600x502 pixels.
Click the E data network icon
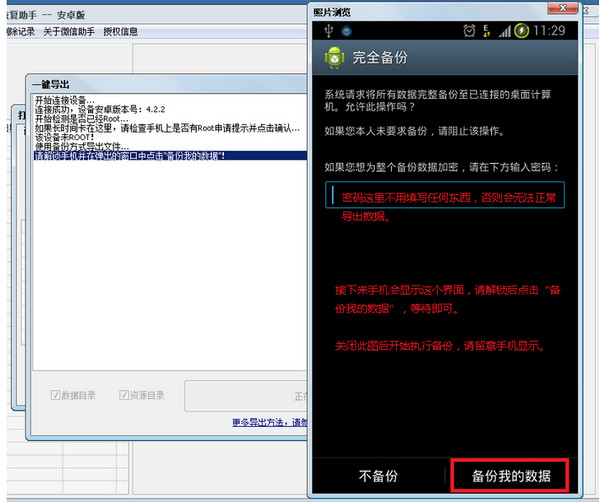[x=486, y=31]
